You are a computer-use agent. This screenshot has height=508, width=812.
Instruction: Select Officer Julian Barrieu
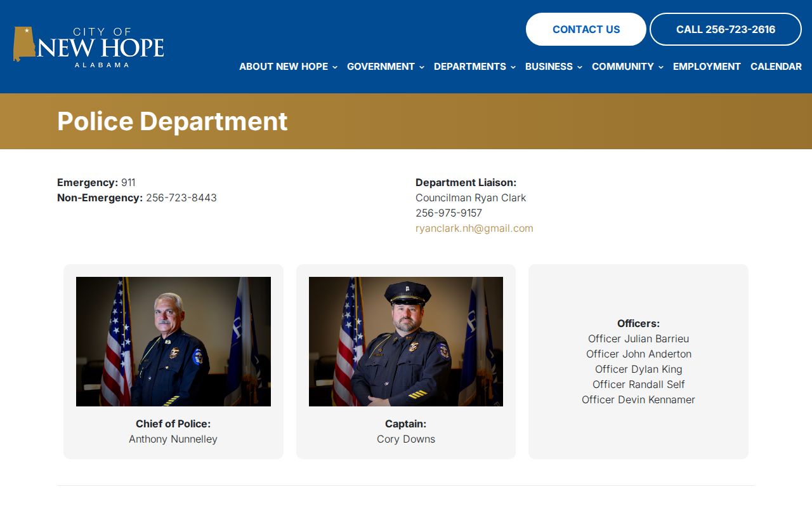click(638, 339)
